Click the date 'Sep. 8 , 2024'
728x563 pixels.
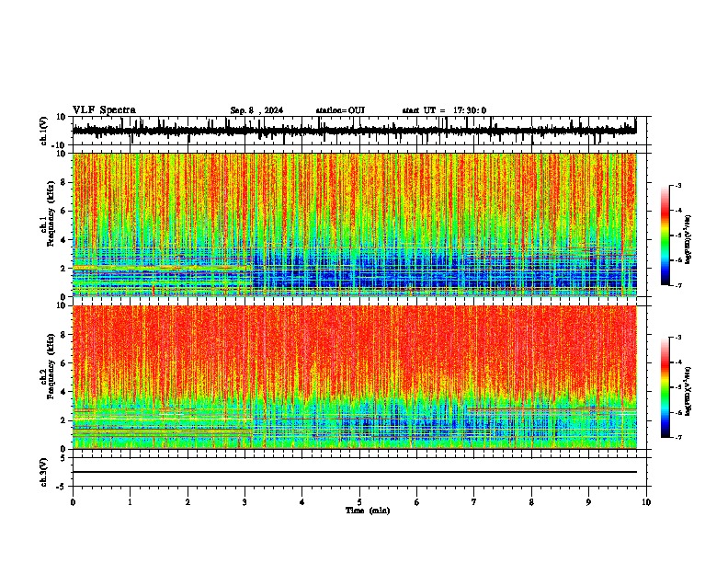(256, 110)
